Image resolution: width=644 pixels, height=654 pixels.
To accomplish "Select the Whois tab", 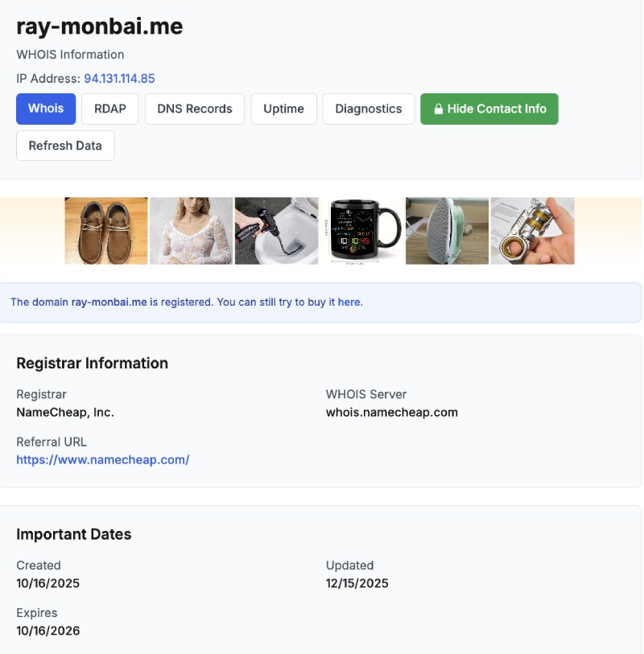I will tap(45, 109).
